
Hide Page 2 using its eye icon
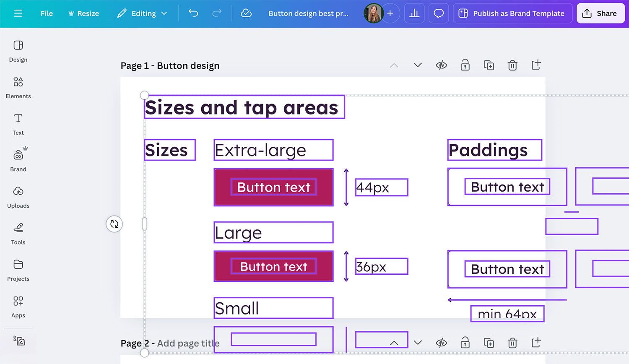[441, 343]
